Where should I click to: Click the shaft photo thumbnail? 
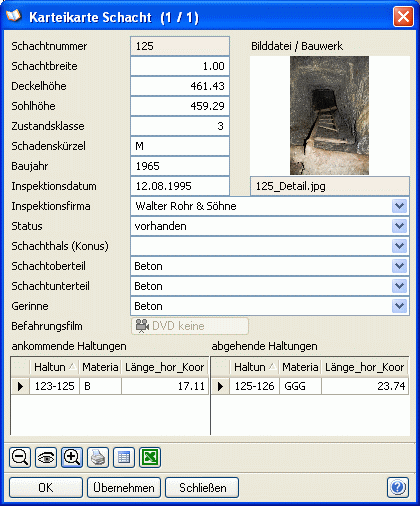coord(329,115)
